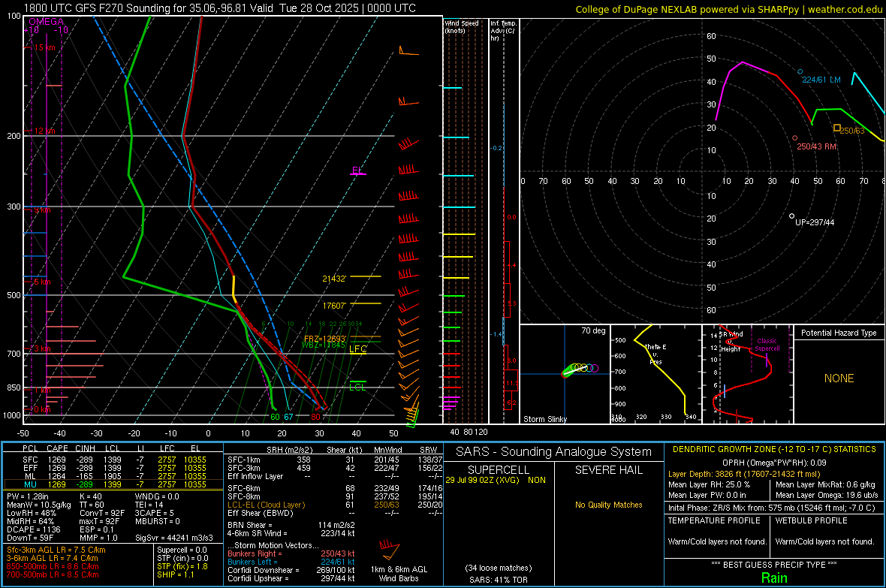The height and width of the screenshot is (588, 886).
Task: Click the UP=297/44 hodograph label
Action: click(x=815, y=222)
